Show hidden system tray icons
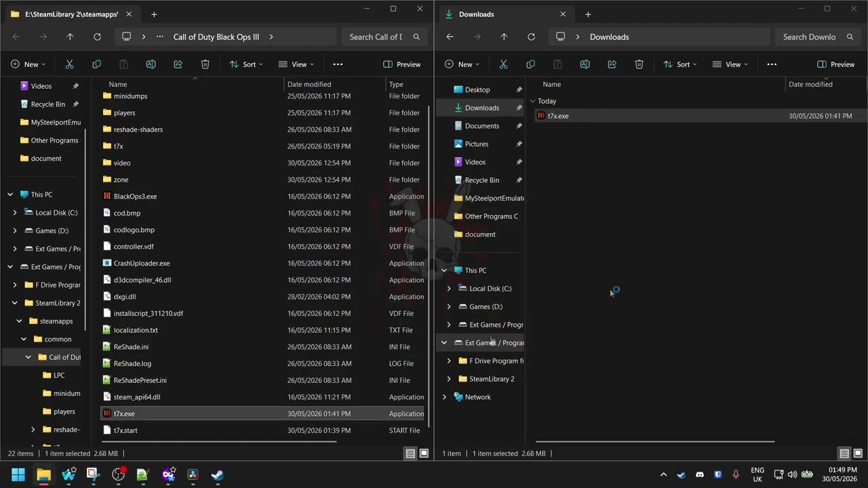 663,474
